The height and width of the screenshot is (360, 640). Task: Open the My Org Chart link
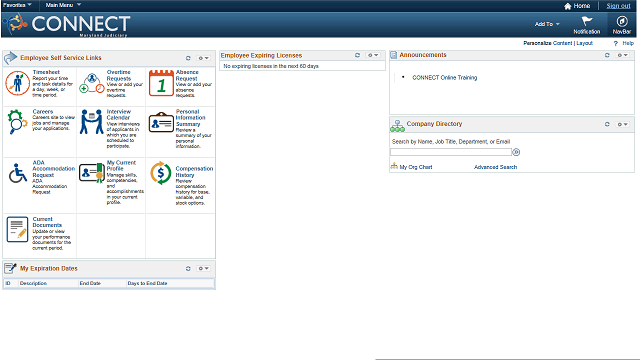point(416,167)
